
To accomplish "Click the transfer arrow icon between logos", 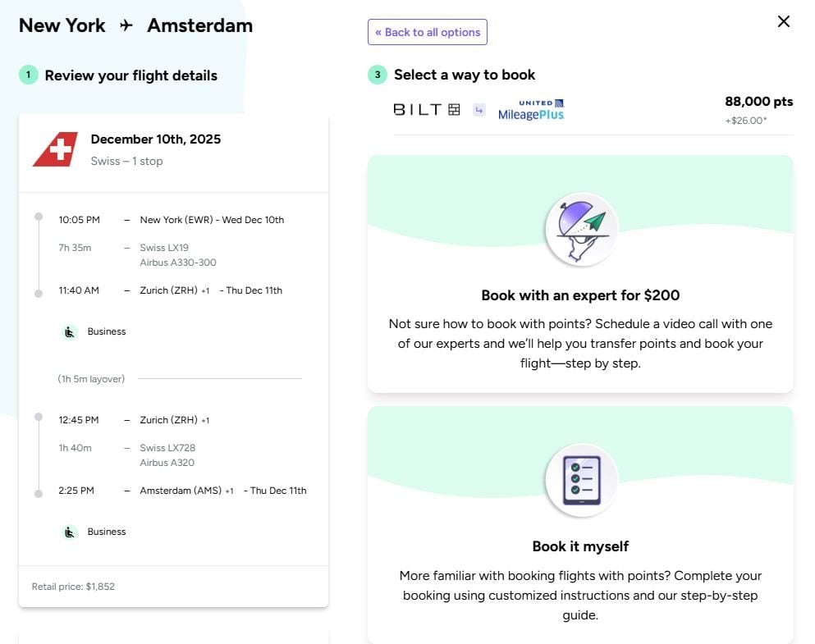I will (479, 109).
